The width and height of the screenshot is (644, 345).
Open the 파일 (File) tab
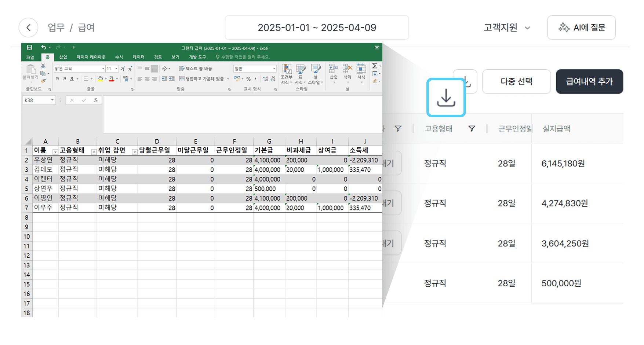(30, 57)
